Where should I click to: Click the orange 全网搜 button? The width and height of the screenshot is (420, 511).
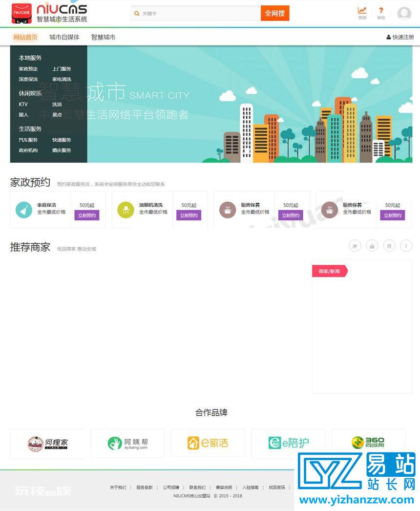(x=274, y=13)
